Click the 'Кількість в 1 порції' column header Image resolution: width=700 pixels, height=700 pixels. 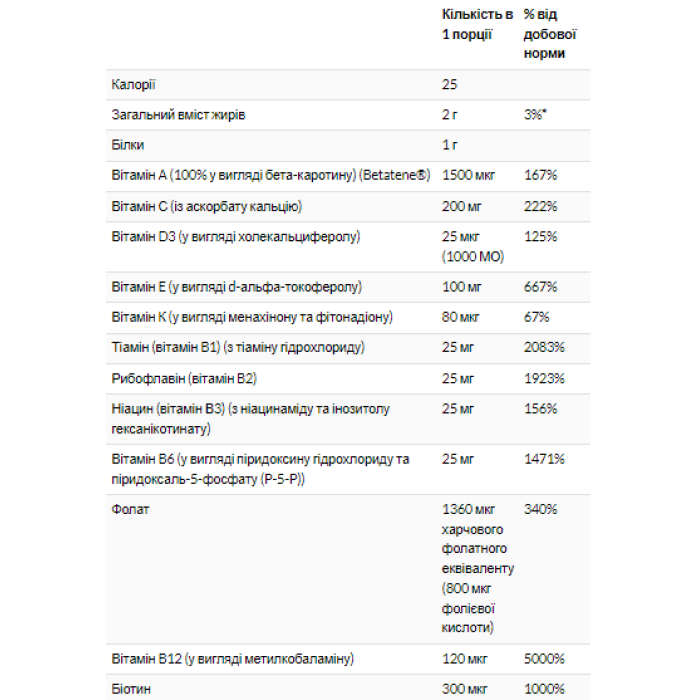[x=477, y=24]
